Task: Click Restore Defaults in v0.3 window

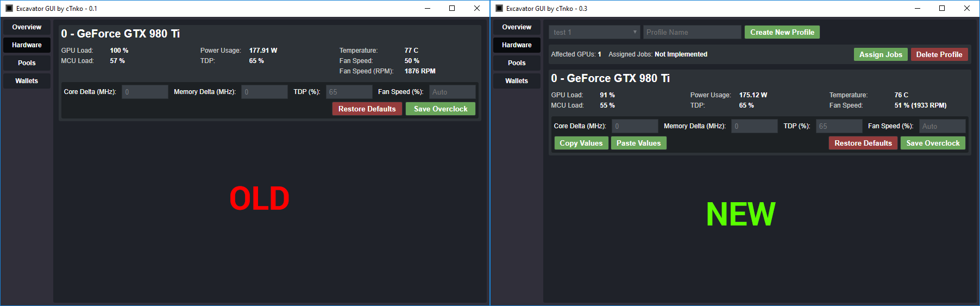Action: [863, 143]
